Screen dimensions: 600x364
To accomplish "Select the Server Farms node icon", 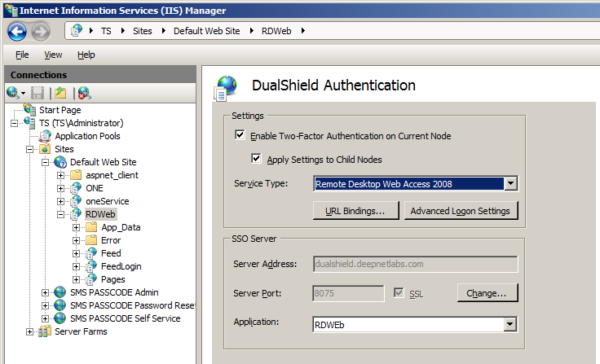I will (45, 331).
